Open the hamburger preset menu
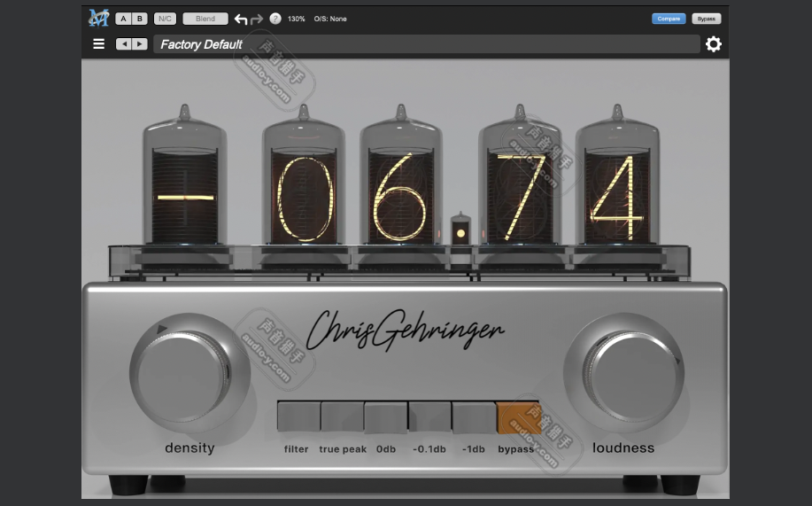Viewport: 812px width, 506px height. (98, 44)
